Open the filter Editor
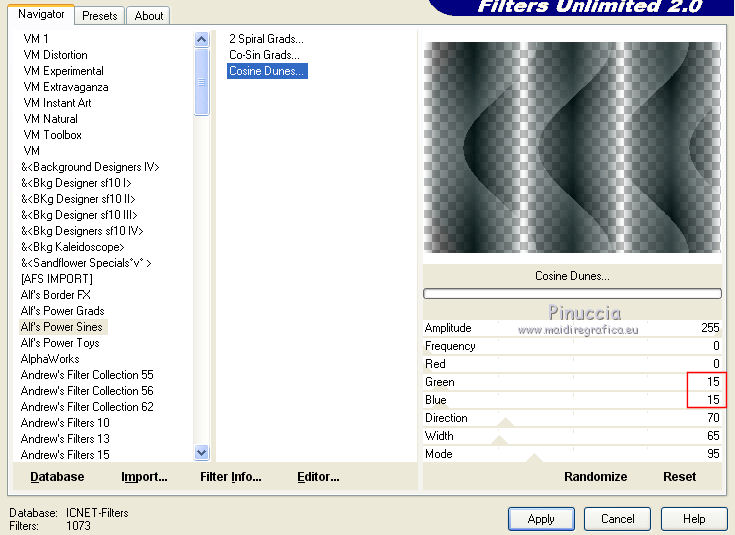735x535 pixels. click(x=318, y=477)
